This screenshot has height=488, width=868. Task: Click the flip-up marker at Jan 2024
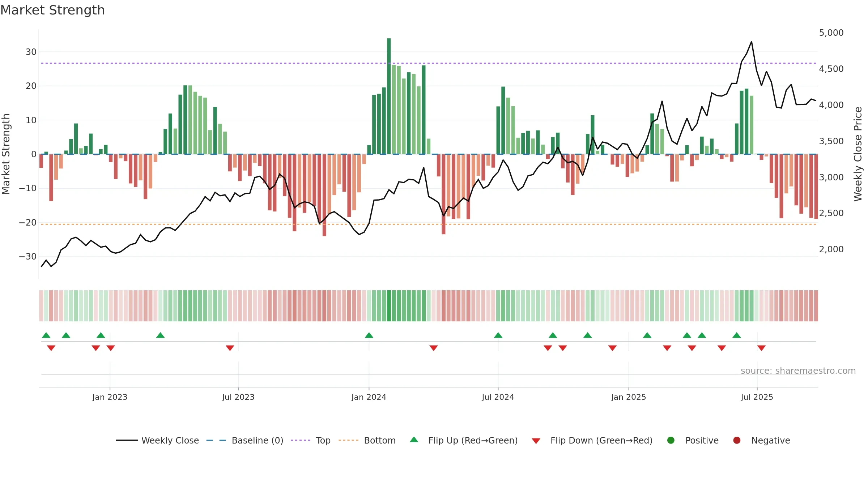pos(369,335)
